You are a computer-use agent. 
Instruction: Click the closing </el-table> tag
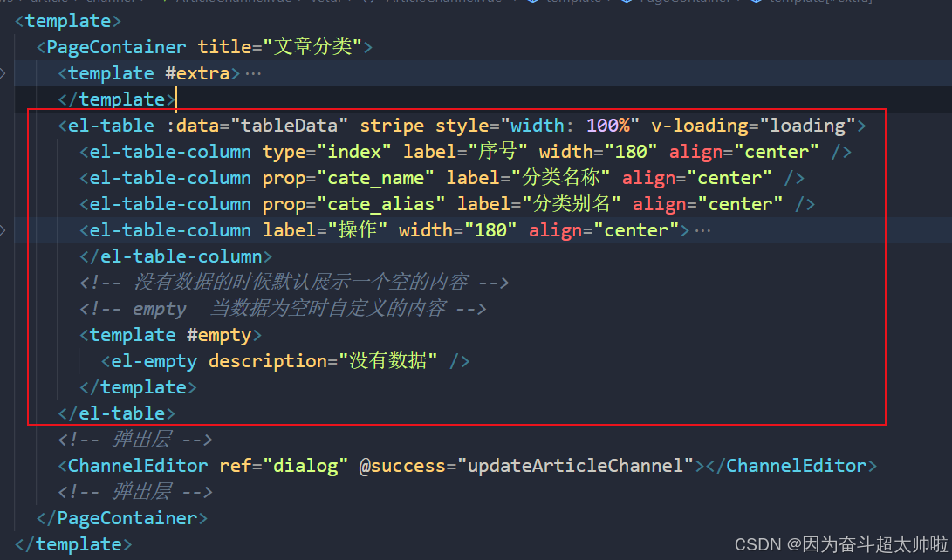tap(117, 413)
